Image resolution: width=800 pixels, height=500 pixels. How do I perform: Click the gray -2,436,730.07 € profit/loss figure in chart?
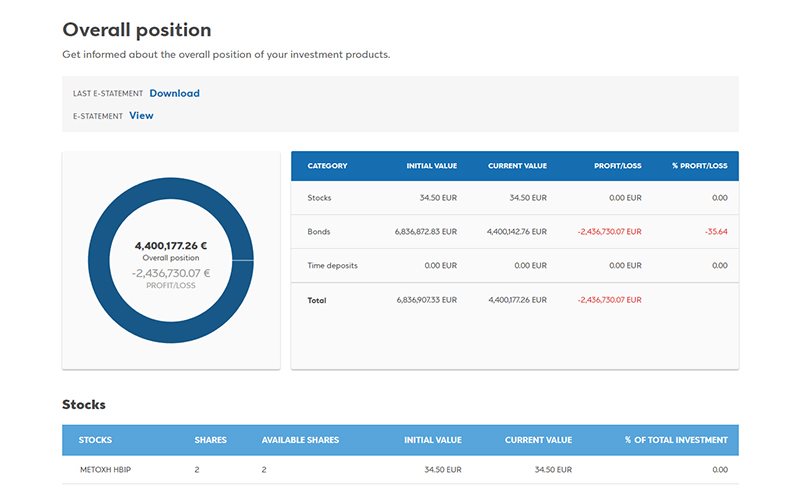[171, 272]
